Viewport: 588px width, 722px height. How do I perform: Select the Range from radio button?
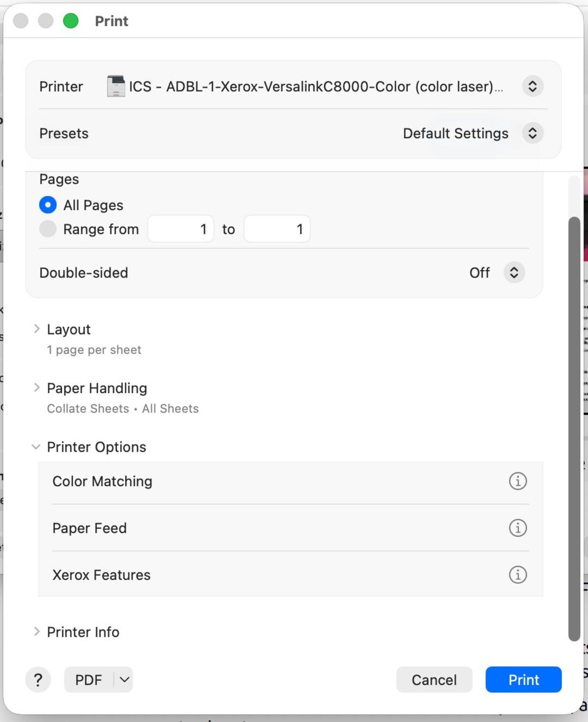click(48, 229)
